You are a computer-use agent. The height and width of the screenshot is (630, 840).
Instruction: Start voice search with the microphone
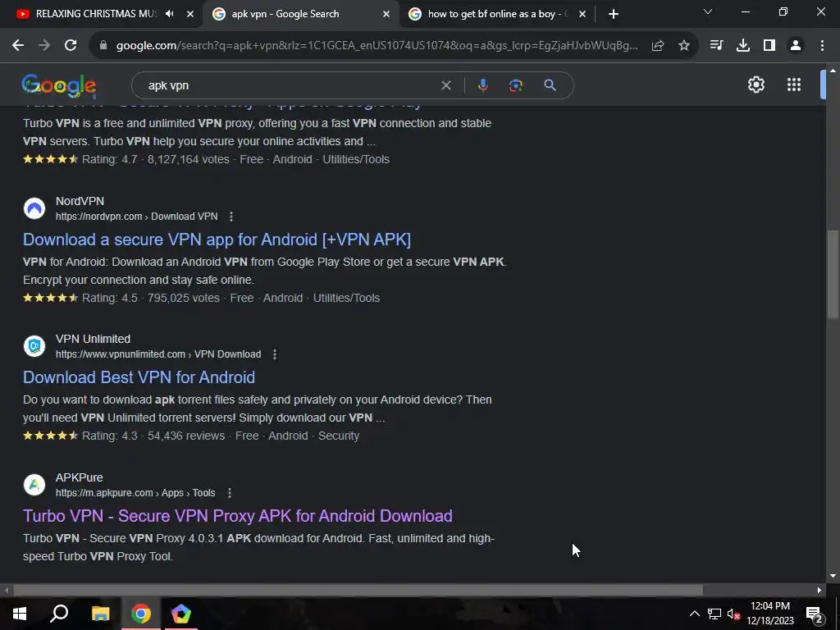coord(482,85)
